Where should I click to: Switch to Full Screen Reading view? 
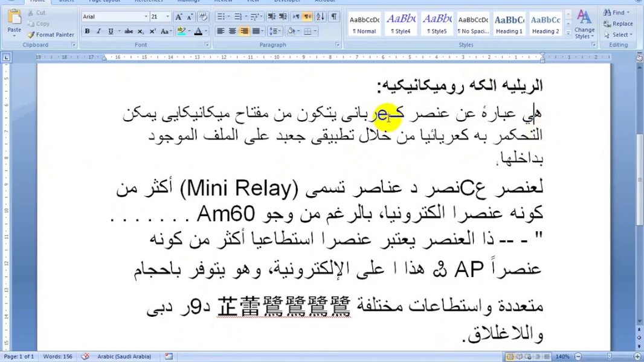coord(520,357)
